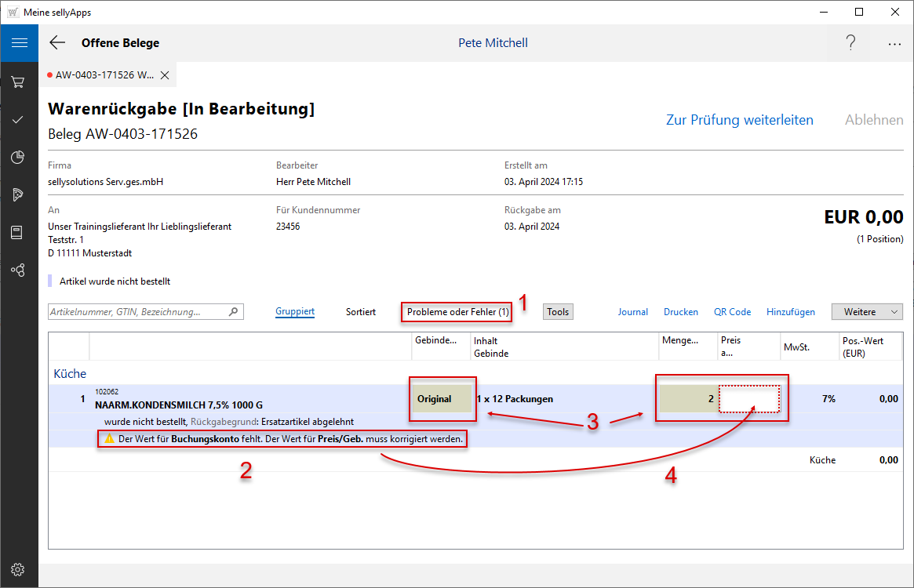Click the back arrow button
Image resolution: width=914 pixels, height=588 pixels.
[57, 43]
